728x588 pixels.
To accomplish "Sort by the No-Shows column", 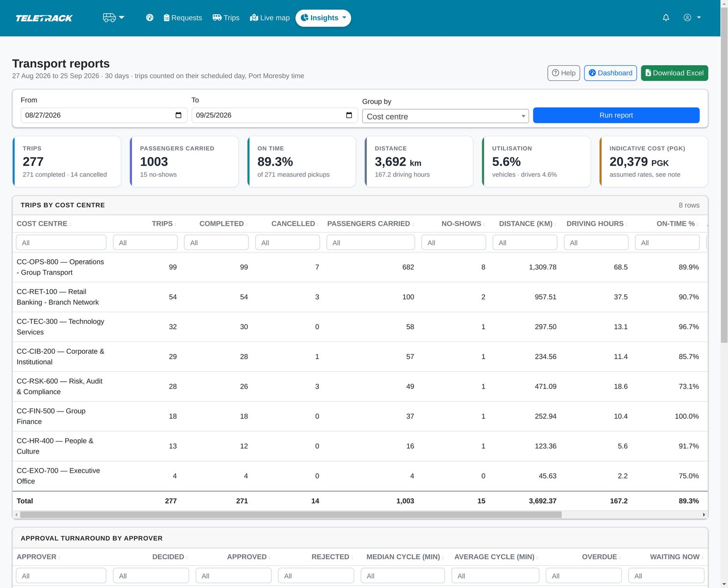I will point(463,224).
